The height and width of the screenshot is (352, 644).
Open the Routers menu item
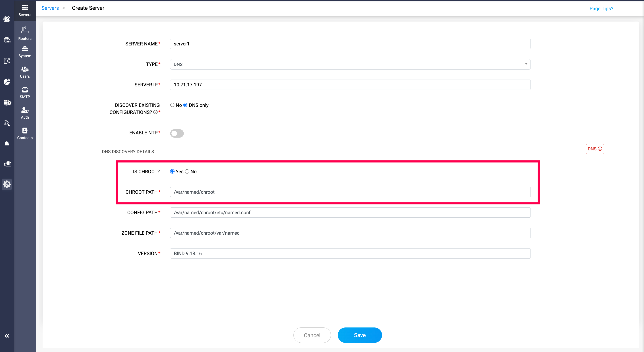(25, 33)
